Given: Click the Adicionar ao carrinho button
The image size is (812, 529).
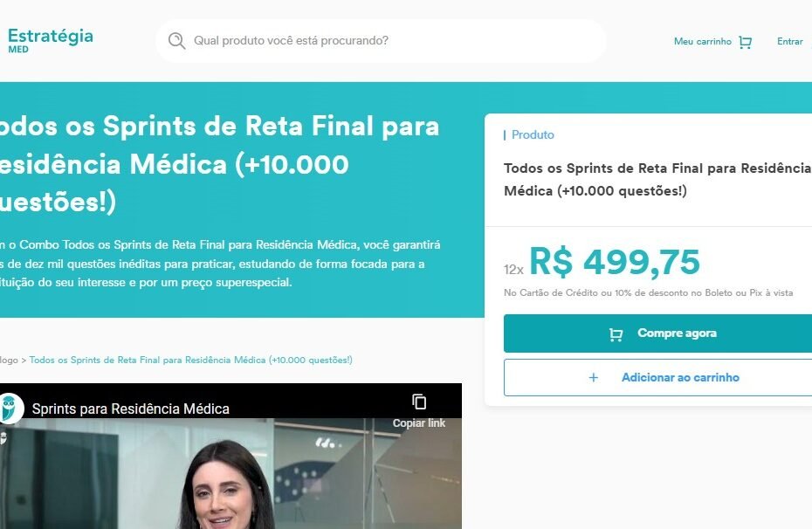Looking at the screenshot, I should (x=657, y=377).
